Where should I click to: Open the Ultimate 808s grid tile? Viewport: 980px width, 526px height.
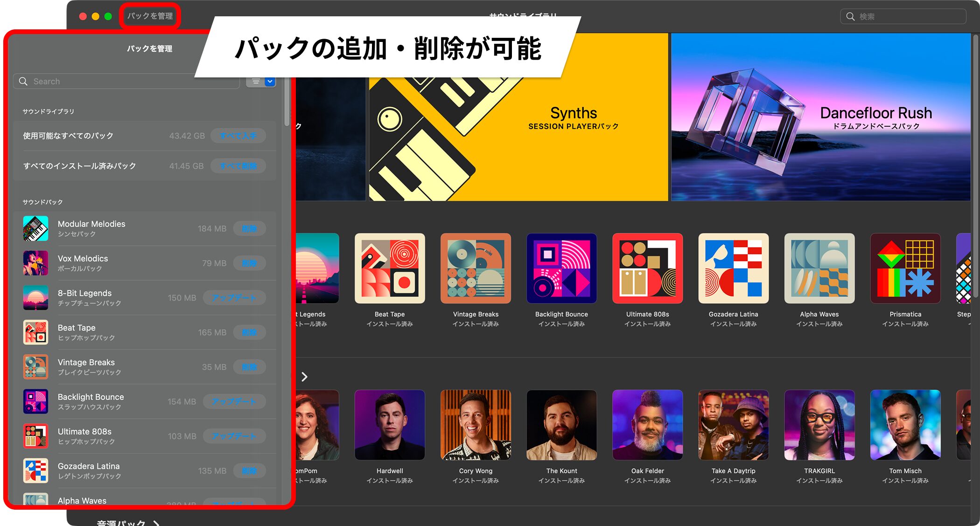click(x=647, y=269)
